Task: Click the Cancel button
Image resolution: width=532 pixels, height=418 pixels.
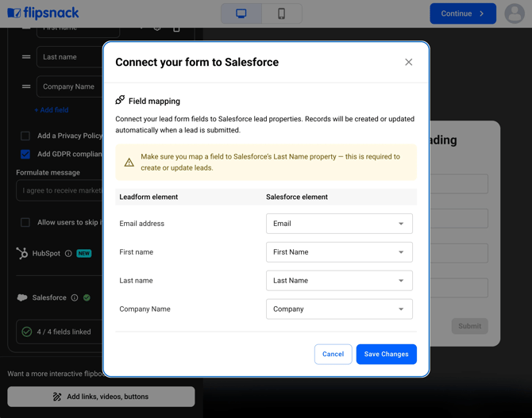Action: point(333,354)
